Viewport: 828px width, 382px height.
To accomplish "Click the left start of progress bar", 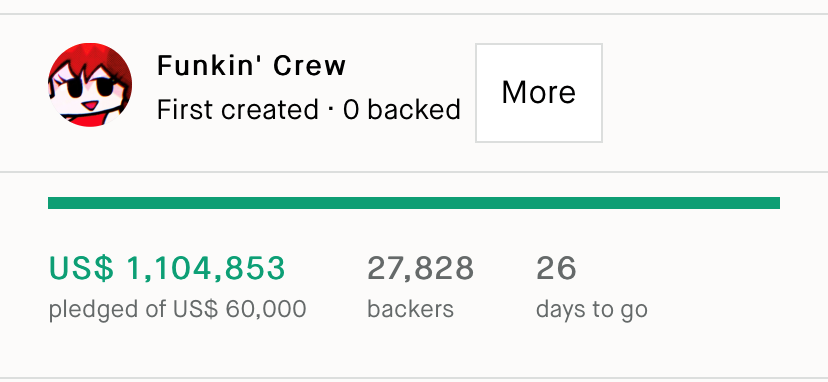I will [53, 203].
